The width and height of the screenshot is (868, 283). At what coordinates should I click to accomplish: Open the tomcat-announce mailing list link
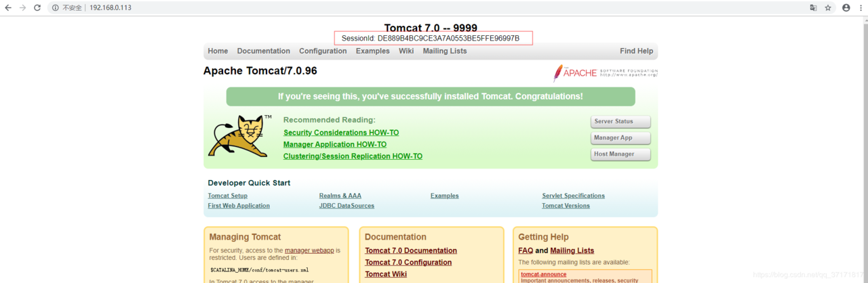point(543,274)
